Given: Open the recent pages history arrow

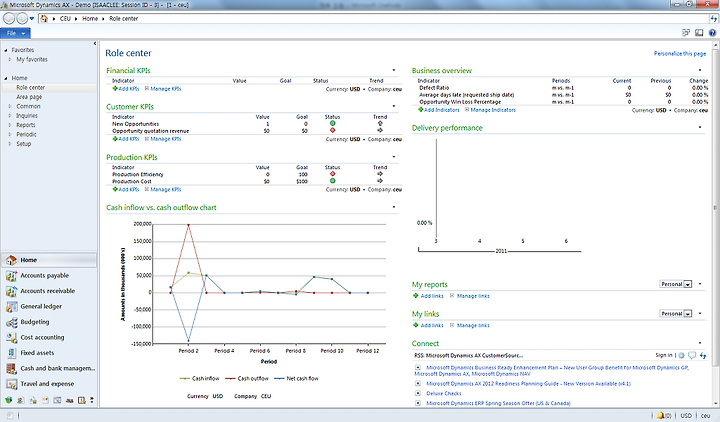Looking at the screenshot, I should pos(32,19).
